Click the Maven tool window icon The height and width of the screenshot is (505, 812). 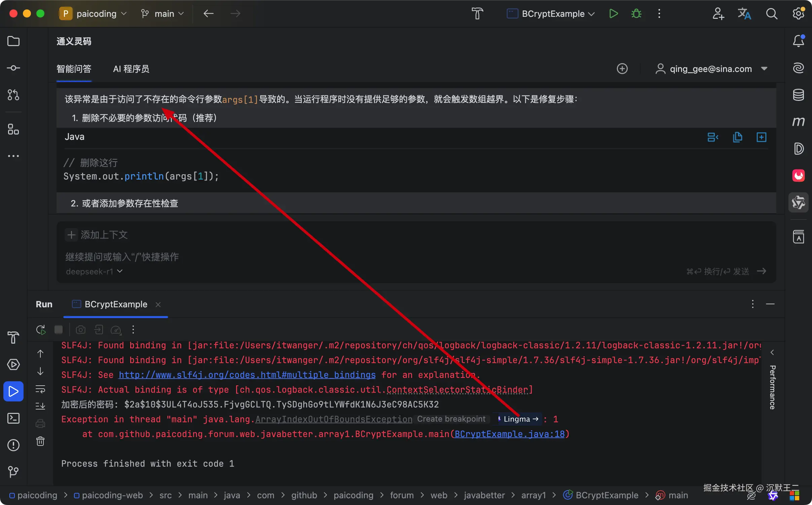tap(798, 121)
